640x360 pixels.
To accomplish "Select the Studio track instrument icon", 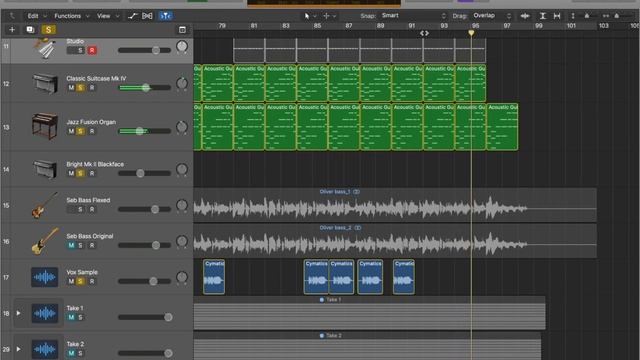I will [x=45, y=49].
